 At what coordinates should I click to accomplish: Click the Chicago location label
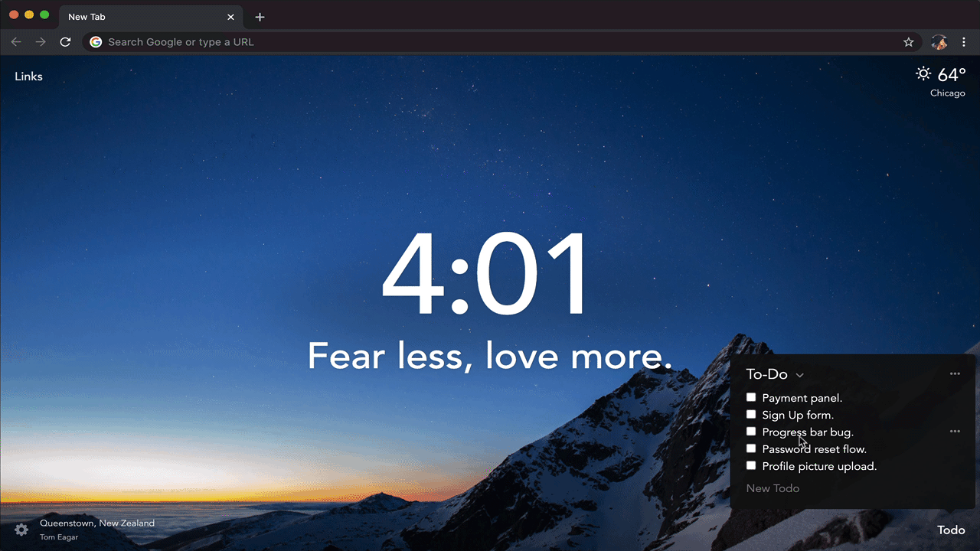pyautogui.click(x=948, y=93)
